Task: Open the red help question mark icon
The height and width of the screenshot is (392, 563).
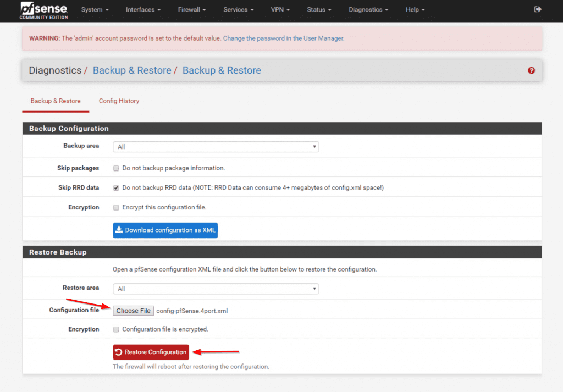Action: [532, 70]
